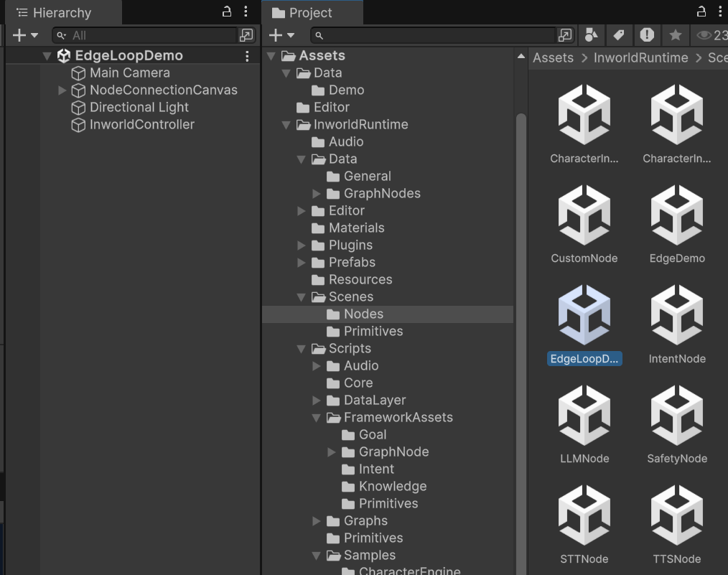This screenshot has height=575, width=728.
Task: Click Search by Label tag icon
Action: pyautogui.click(x=618, y=35)
